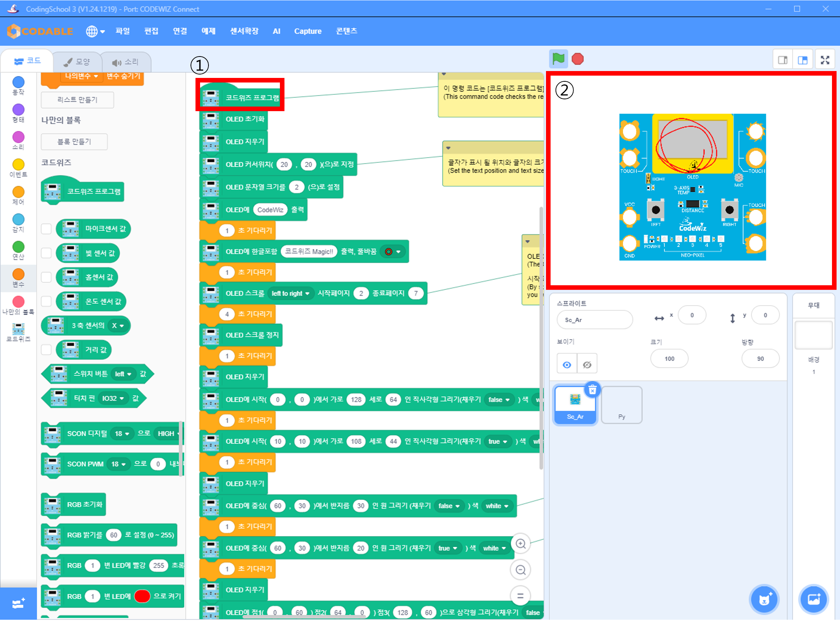Switch to the 소리 tab
The height and width of the screenshot is (621, 840).
[126, 62]
